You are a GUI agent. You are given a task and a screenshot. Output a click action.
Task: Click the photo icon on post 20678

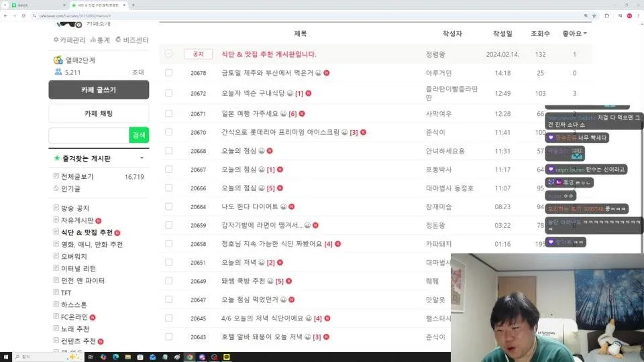[x=318, y=72]
